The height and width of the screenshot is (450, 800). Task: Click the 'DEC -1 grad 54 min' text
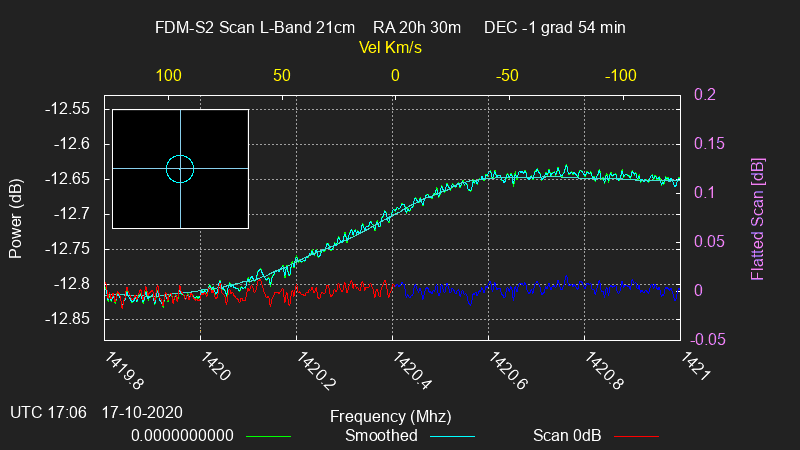(x=555, y=28)
